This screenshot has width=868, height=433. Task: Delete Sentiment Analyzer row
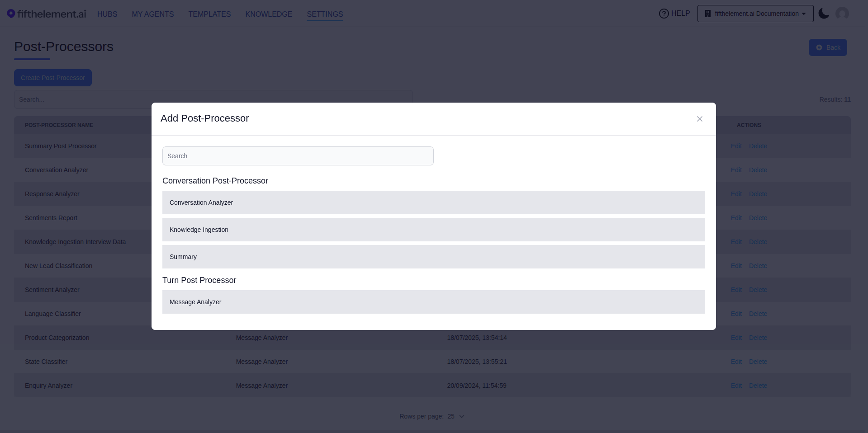click(x=758, y=290)
